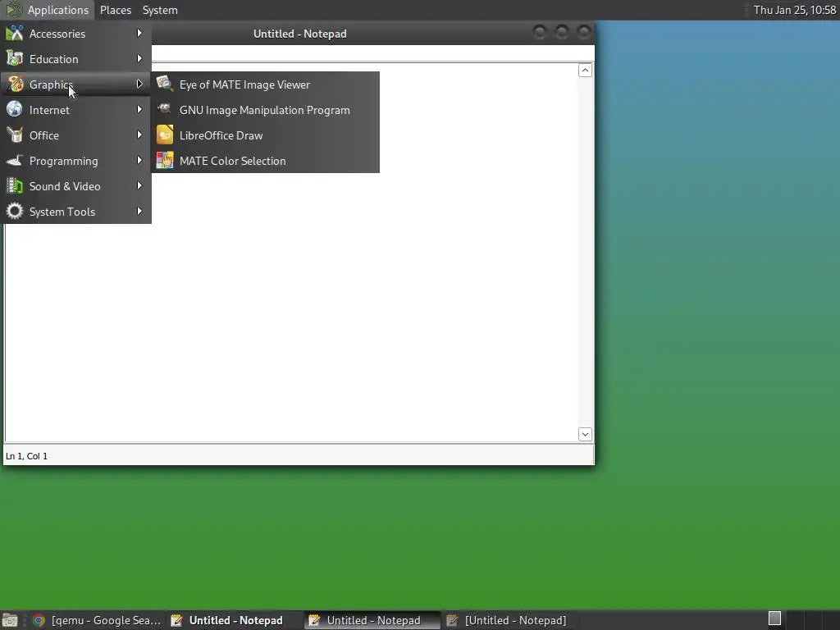Click the Accessories category icon
This screenshot has height=630, width=840.
(x=15, y=33)
